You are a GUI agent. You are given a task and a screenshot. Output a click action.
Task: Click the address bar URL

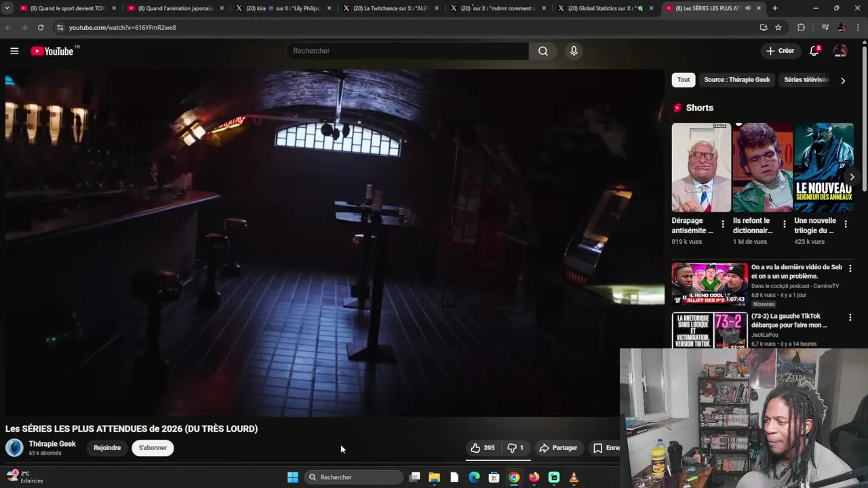click(x=122, y=28)
